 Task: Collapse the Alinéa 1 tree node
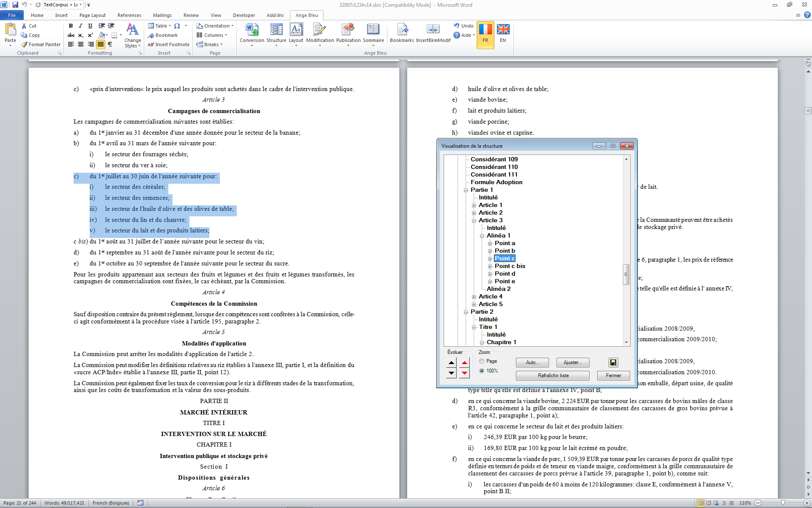(482, 236)
